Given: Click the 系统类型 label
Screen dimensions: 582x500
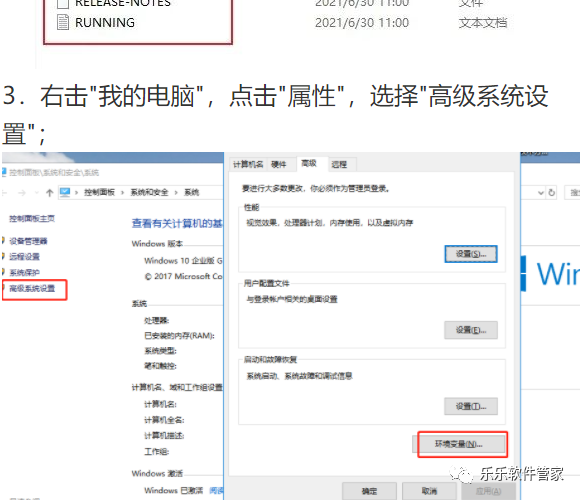Looking at the screenshot, I should [160, 350].
